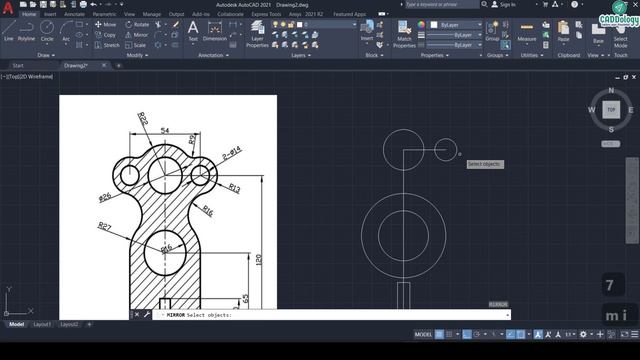Toggle ortho mode in status bar
The height and width of the screenshot is (360, 640).
pyautogui.click(x=467, y=334)
